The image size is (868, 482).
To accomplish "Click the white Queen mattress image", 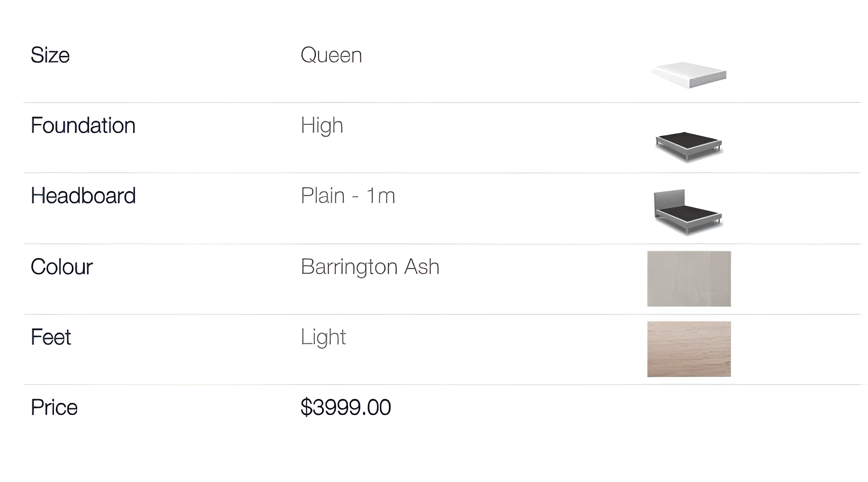I will click(689, 75).
